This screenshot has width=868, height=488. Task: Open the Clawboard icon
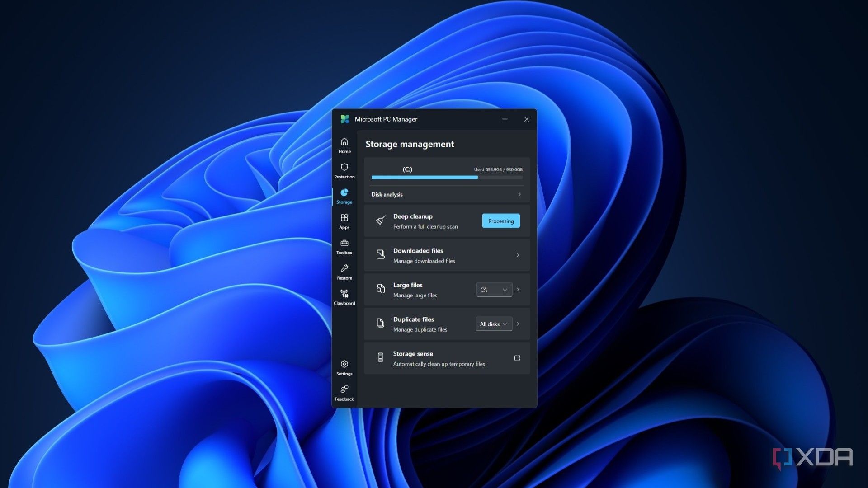pyautogui.click(x=344, y=294)
